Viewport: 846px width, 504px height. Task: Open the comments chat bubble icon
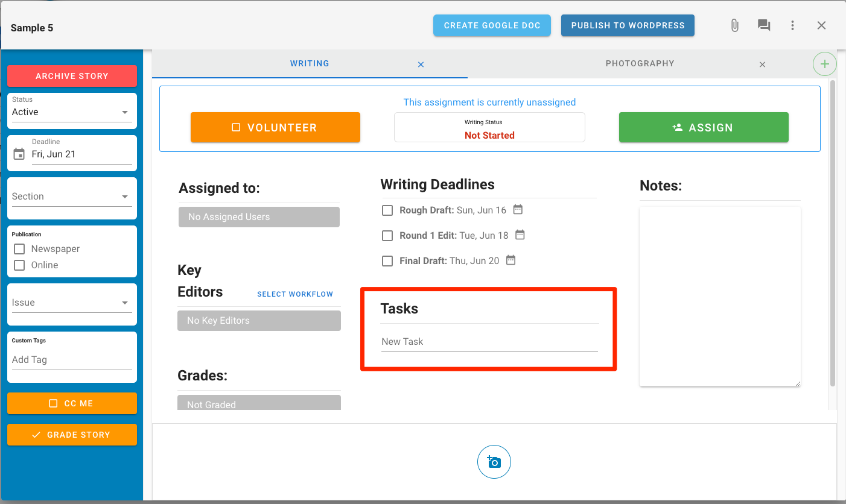coord(764,25)
